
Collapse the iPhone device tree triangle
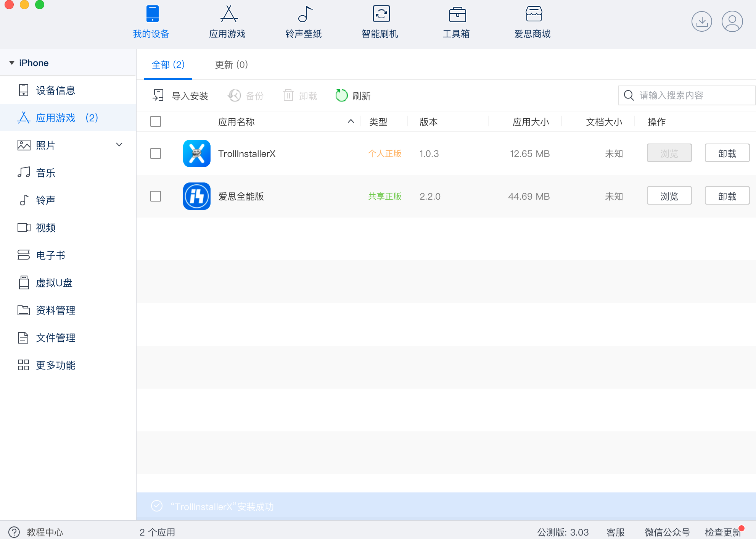click(x=12, y=63)
